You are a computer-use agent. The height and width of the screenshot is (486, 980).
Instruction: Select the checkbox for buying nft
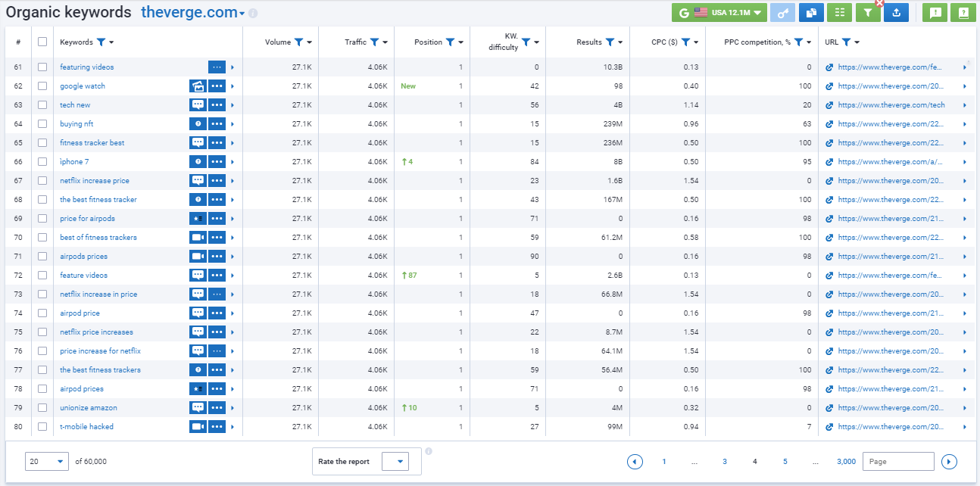(42, 124)
